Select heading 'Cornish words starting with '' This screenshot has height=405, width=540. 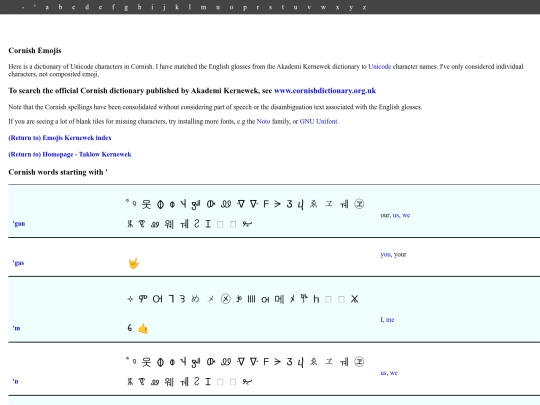(x=58, y=172)
